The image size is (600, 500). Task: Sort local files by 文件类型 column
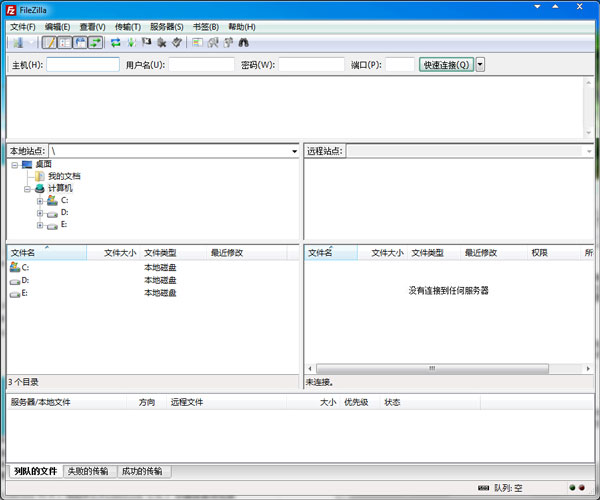(174, 252)
